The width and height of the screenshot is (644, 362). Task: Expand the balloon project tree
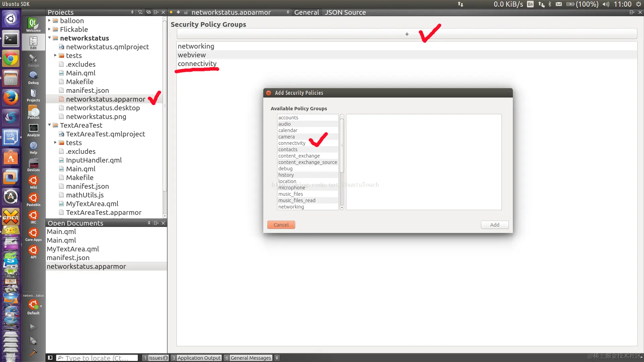(49, 20)
